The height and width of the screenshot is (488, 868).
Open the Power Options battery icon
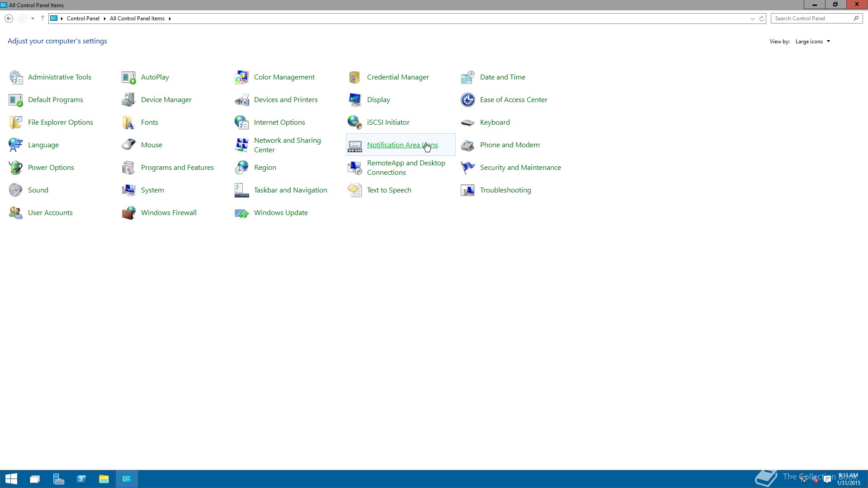click(16, 168)
